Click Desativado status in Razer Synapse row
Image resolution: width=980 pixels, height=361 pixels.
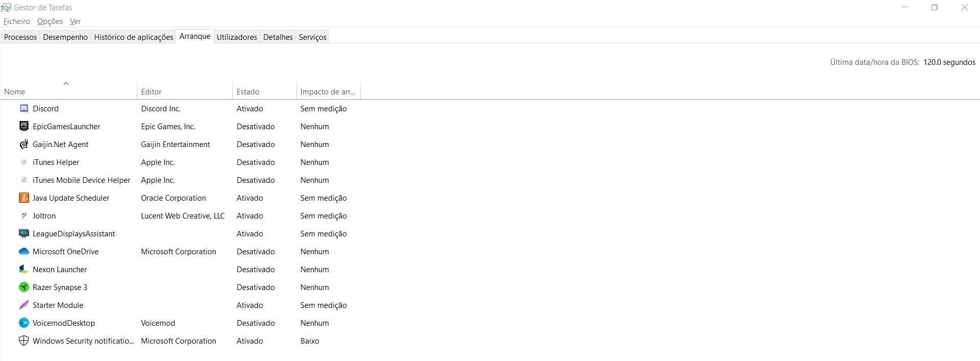(x=255, y=287)
